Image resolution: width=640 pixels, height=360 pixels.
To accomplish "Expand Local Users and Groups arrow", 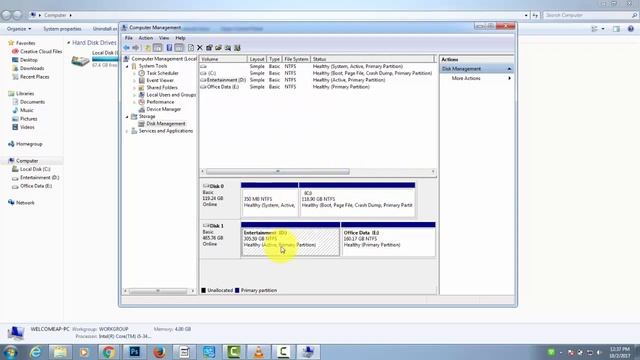I will click(x=134, y=95).
